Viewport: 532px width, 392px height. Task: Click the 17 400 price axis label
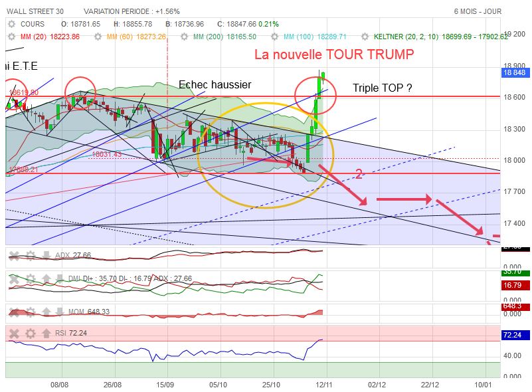[514, 223]
